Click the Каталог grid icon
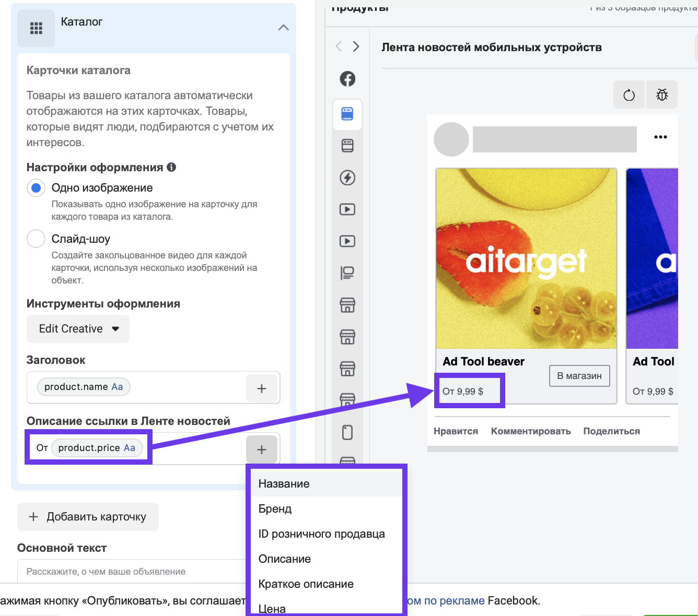 click(36, 28)
